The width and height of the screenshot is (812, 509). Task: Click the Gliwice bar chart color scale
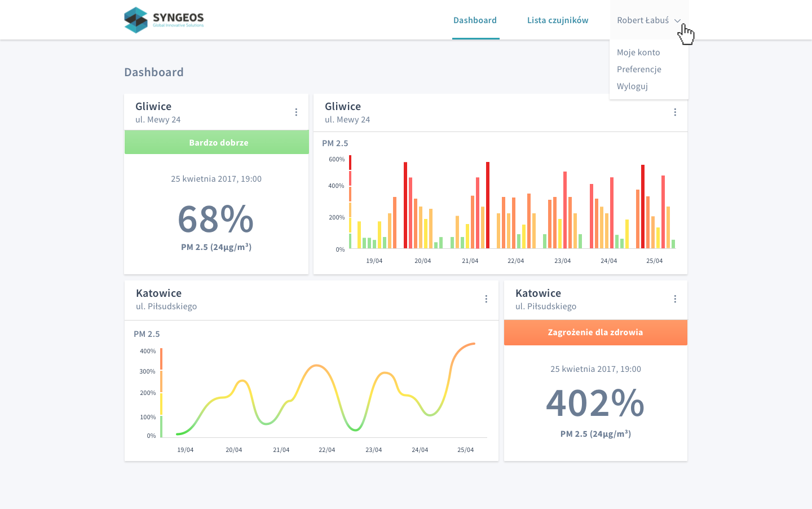point(350,201)
